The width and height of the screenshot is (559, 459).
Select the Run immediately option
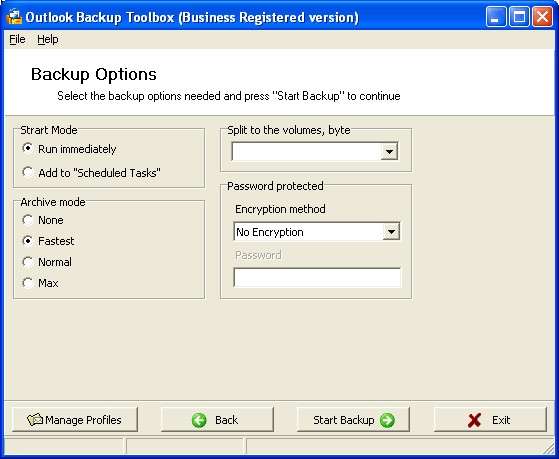[27, 148]
